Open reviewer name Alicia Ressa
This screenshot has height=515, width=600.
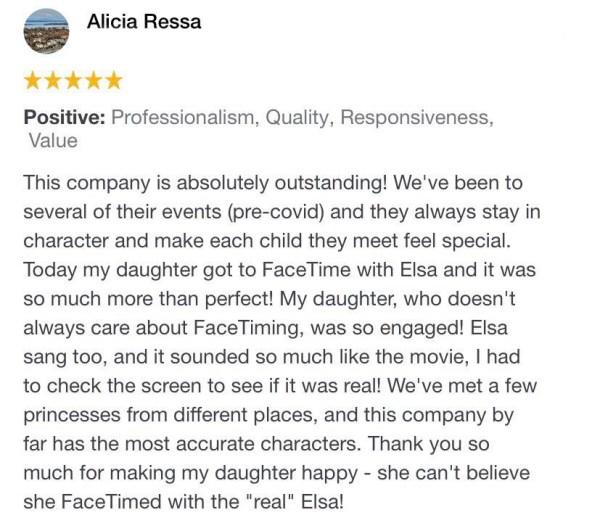[x=144, y=22]
